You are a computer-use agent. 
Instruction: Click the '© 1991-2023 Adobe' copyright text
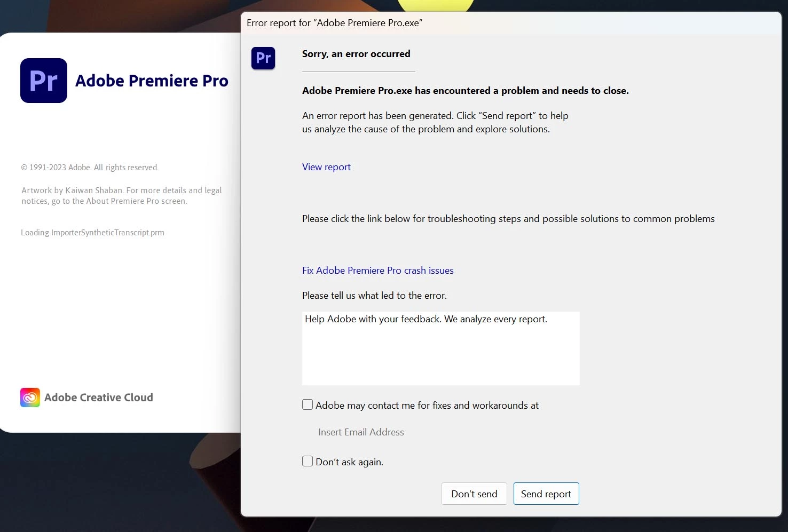(x=90, y=168)
